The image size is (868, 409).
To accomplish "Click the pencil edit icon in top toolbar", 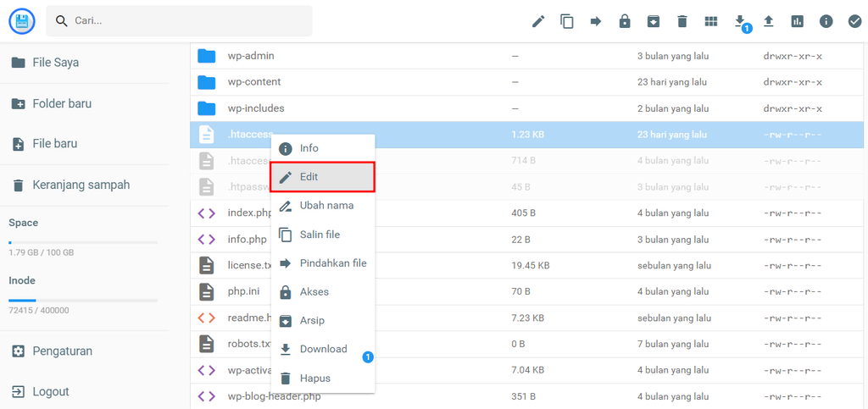I will (538, 21).
